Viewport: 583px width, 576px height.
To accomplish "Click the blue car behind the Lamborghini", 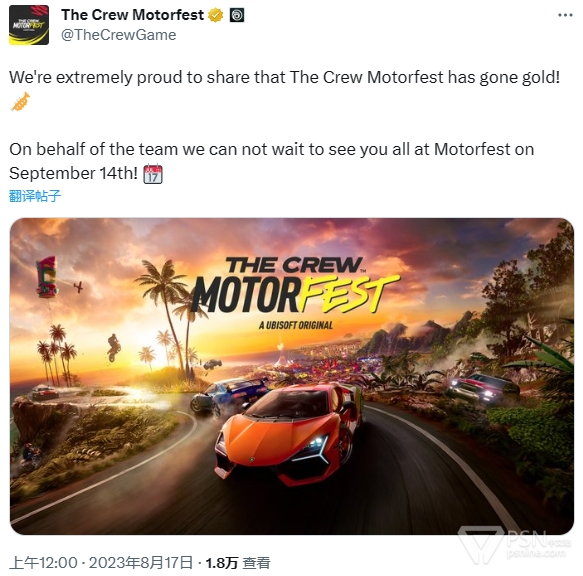I will pos(231,394).
